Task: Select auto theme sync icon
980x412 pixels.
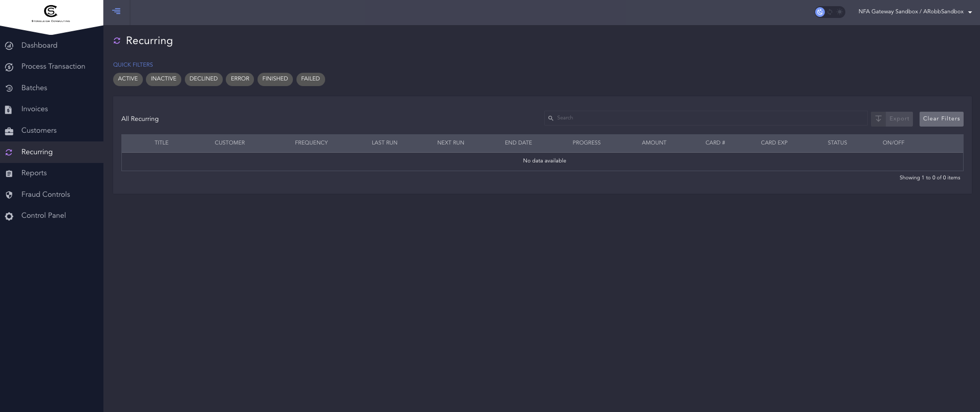Action: point(830,12)
